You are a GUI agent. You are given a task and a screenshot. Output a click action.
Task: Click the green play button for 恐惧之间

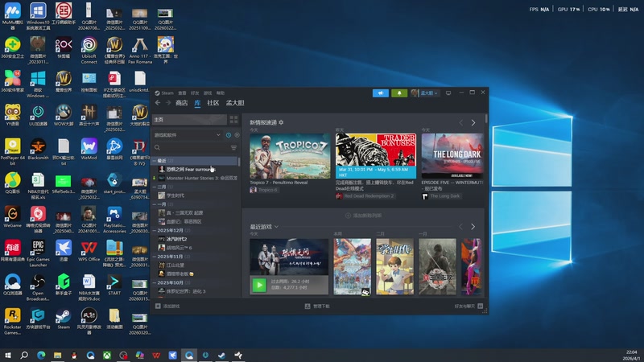[259, 284]
